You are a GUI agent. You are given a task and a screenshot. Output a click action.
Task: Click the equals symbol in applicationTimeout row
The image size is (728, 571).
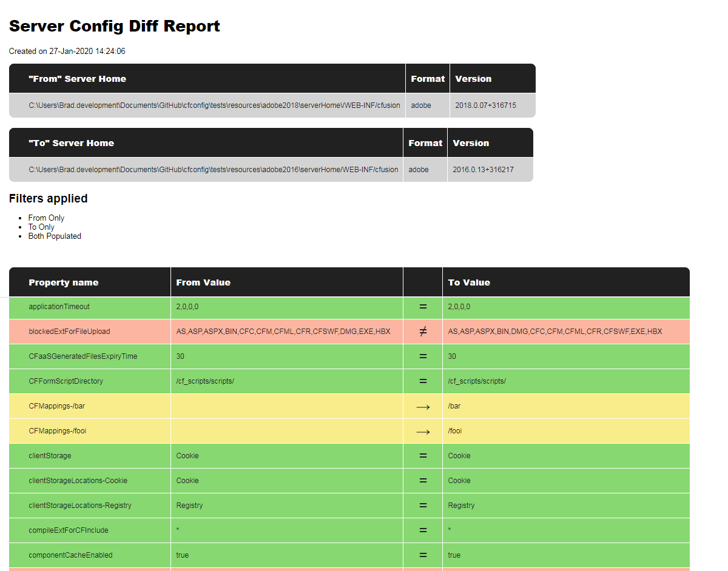423,307
